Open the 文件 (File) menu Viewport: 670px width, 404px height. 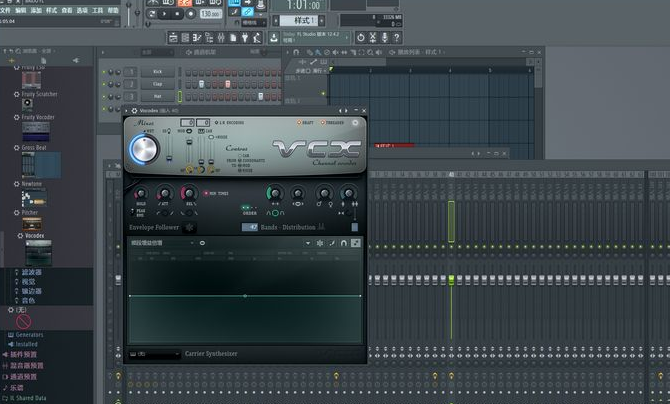pyautogui.click(x=5, y=10)
